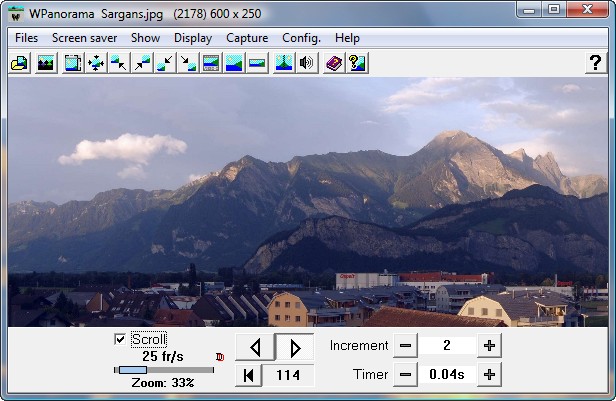Open the Display menu
Viewport: 616px width, 401px height.
click(x=193, y=38)
